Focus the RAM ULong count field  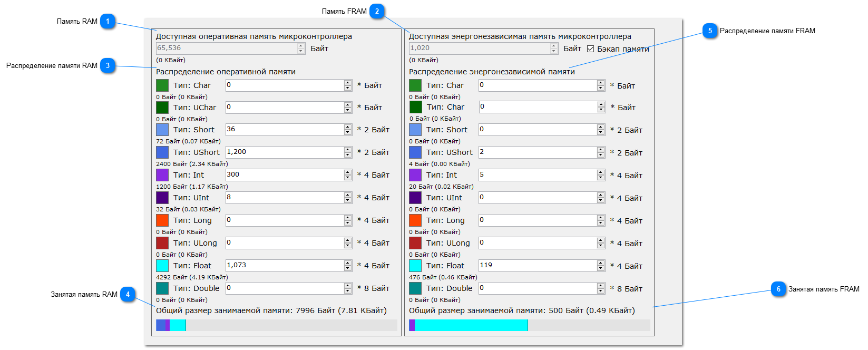(289, 243)
